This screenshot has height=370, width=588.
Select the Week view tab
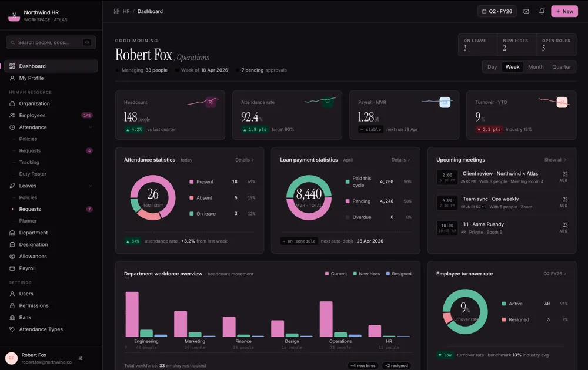pyautogui.click(x=512, y=67)
